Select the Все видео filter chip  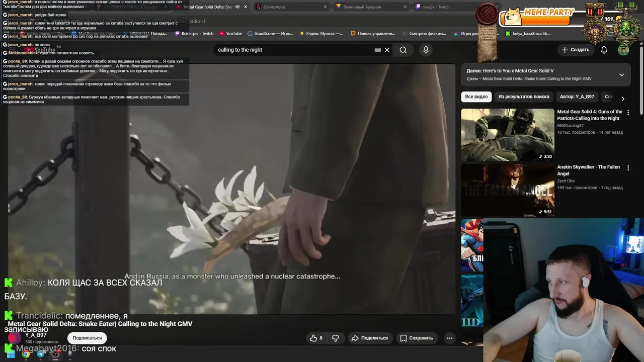[x=476, y=97]
